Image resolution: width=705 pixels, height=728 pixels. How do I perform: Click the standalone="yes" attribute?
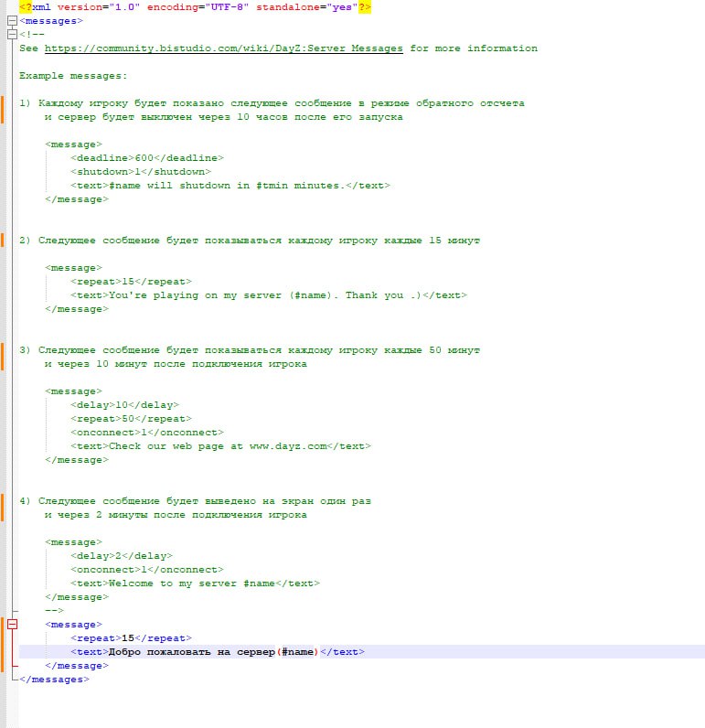click(307, 7)
